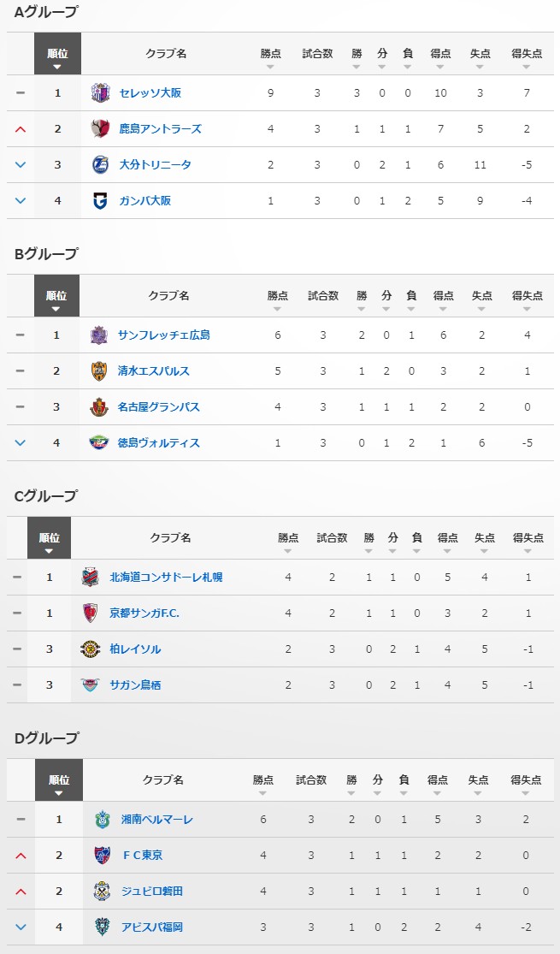Click the 順位 header in A Group
The width and height of the screenshot is (560, 954).
[58, 57]
